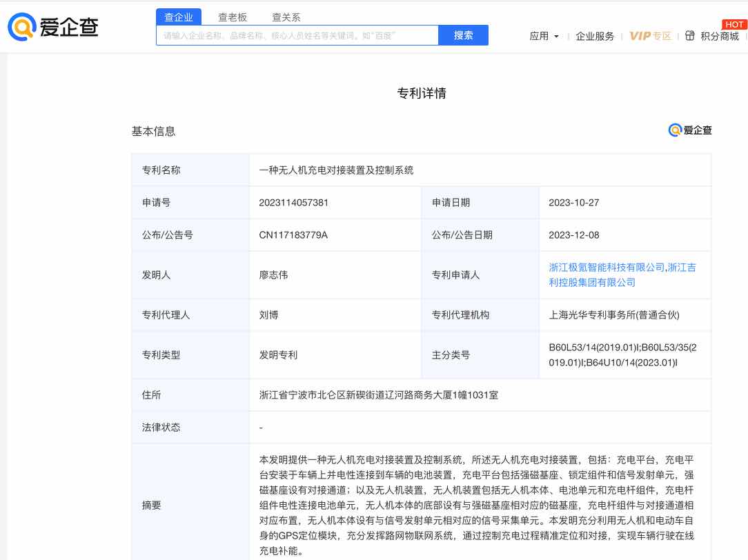Viewport: 748px width, 560px height.
Task: Select publication number CN117183779A
Action: [x=293, y=235]
